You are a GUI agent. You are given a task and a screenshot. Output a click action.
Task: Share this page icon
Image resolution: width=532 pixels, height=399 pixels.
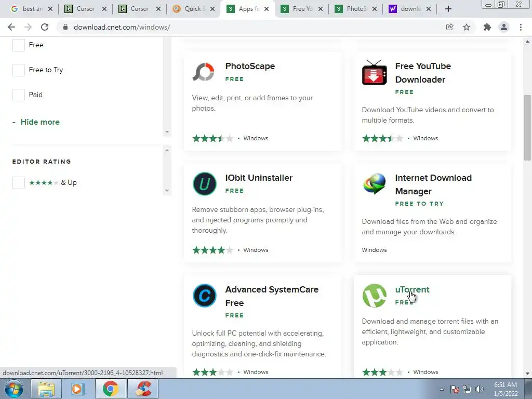point(449,27)
